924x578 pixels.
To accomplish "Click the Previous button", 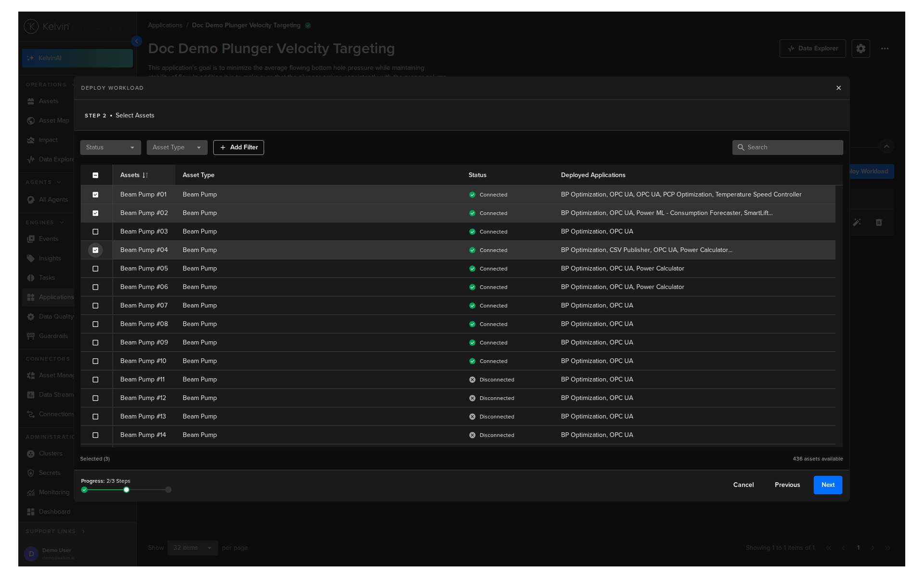I will click(787, 485).
